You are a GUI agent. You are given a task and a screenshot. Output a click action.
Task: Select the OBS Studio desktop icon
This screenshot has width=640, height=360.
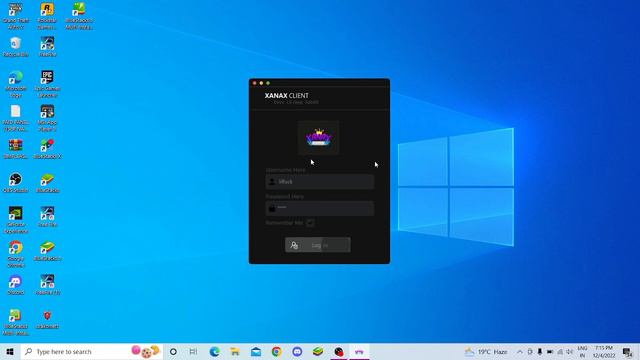click(16, 182)
